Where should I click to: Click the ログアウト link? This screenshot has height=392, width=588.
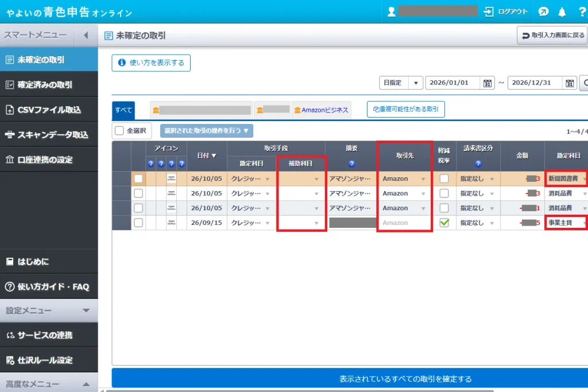(x=512, y=11)
